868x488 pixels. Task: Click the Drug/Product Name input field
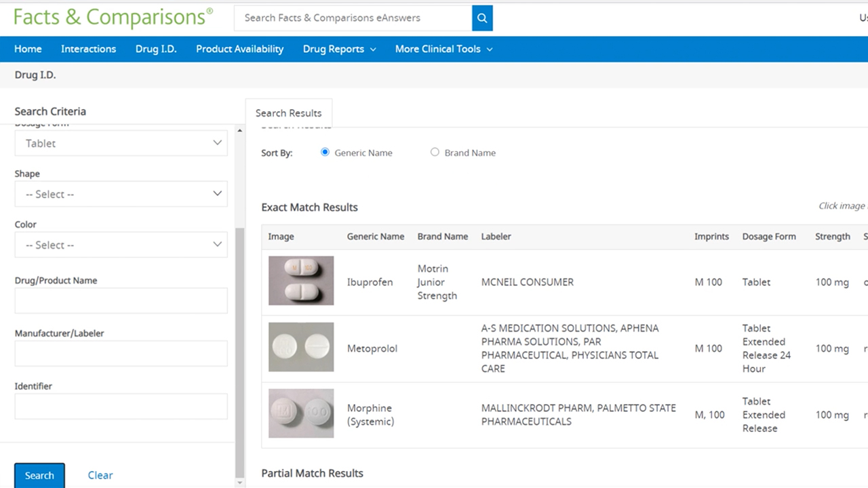click(x=121, y=301)
